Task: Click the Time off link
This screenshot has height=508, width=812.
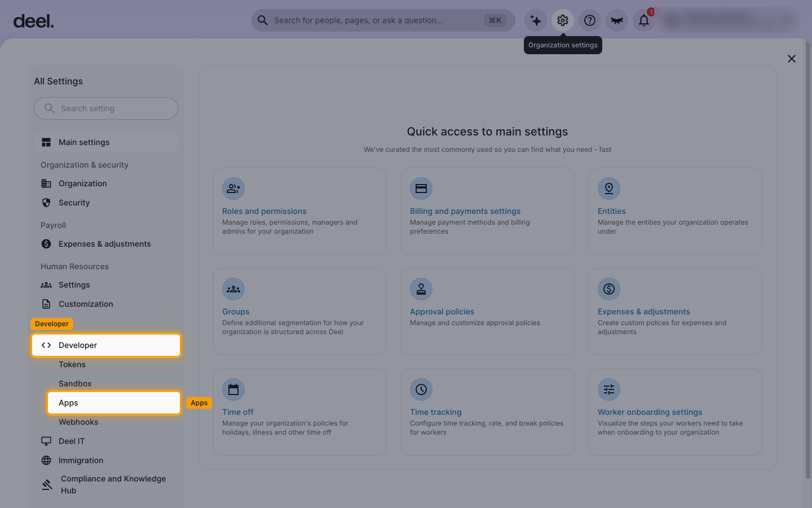Action: [238, 412]
